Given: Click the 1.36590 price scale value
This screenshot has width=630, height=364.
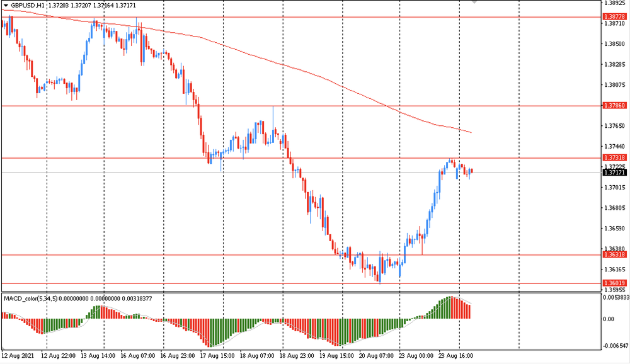Looking at the screenshot, I should (615, 228).
